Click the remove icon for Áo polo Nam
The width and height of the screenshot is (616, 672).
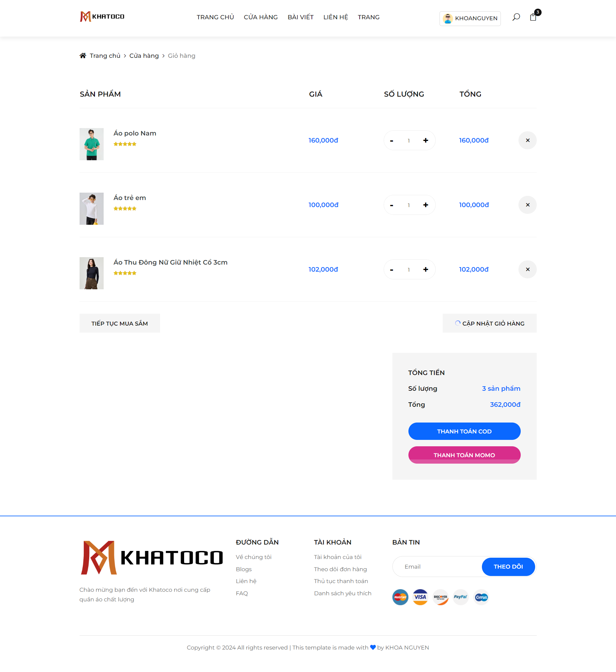pos(528,140)
